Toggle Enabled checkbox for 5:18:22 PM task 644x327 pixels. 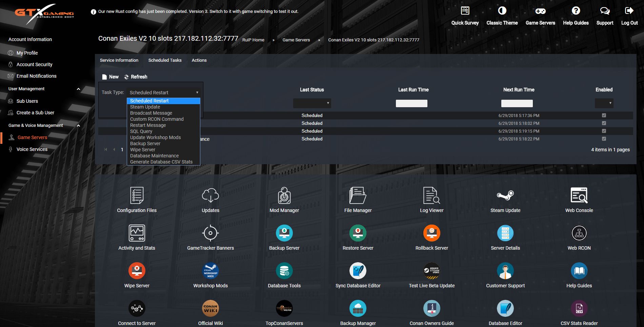pyautogui.click(x=604, y=139)
